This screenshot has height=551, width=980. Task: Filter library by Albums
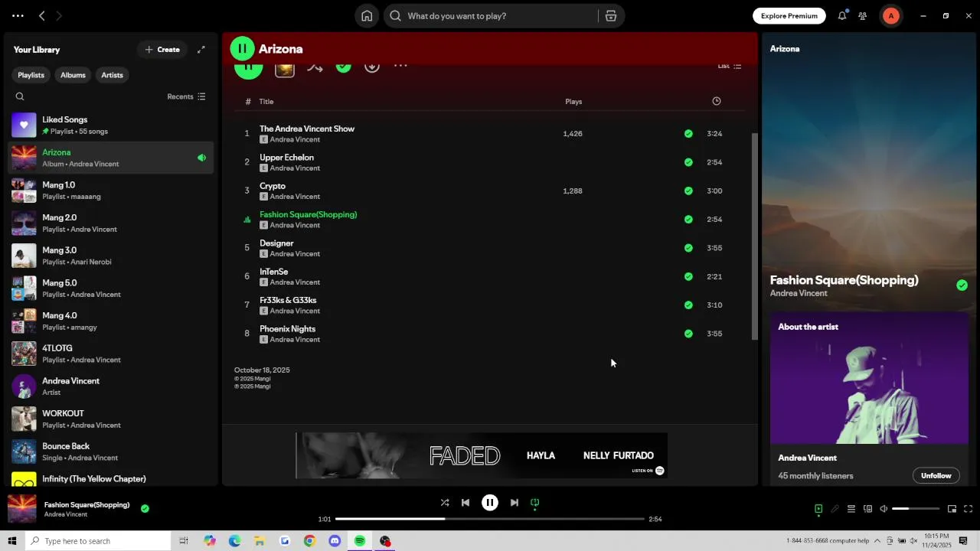(x=73, y=75)
